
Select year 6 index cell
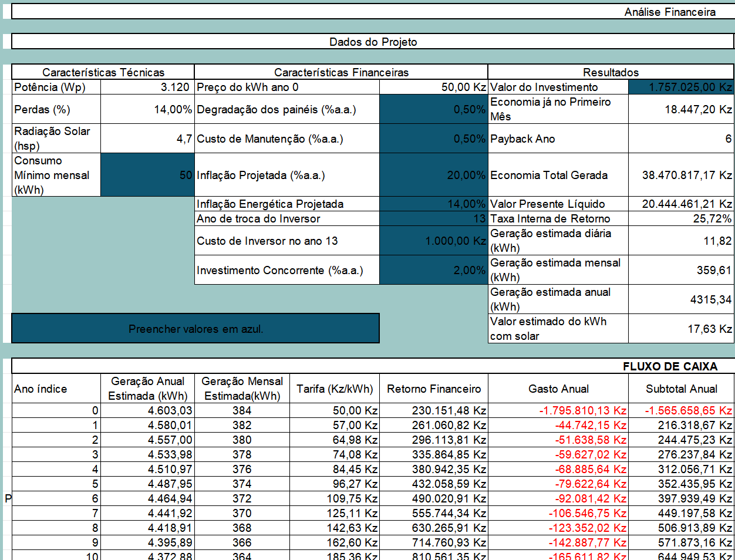[56, 498]
